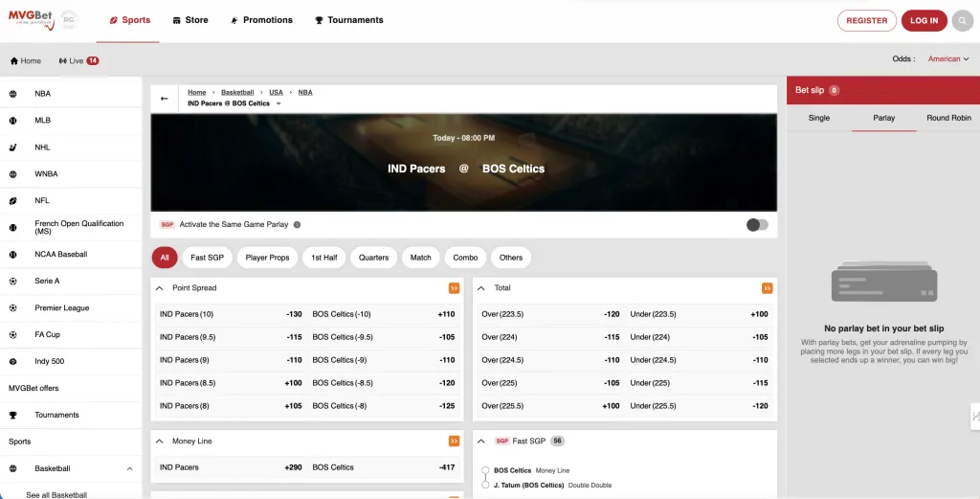This screenshot has width=980, height=499.
Task: Select the All markets filter
Action: point(165,258)
